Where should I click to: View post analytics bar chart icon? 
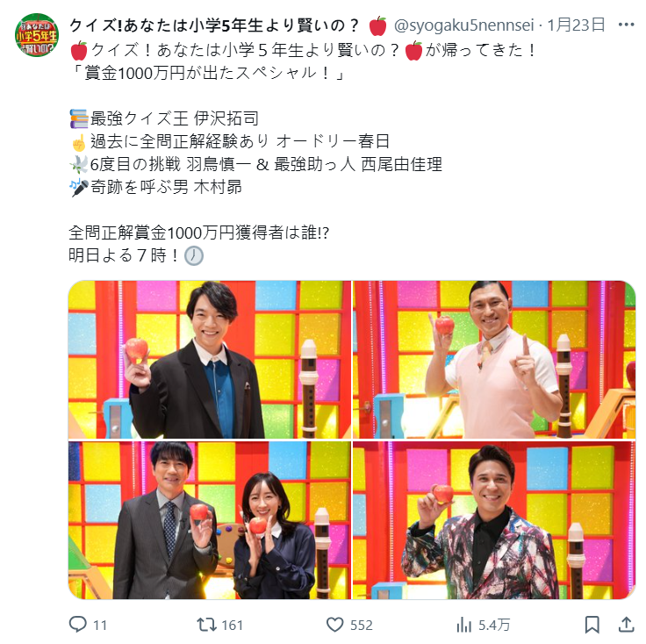click(x=464, y=625)
